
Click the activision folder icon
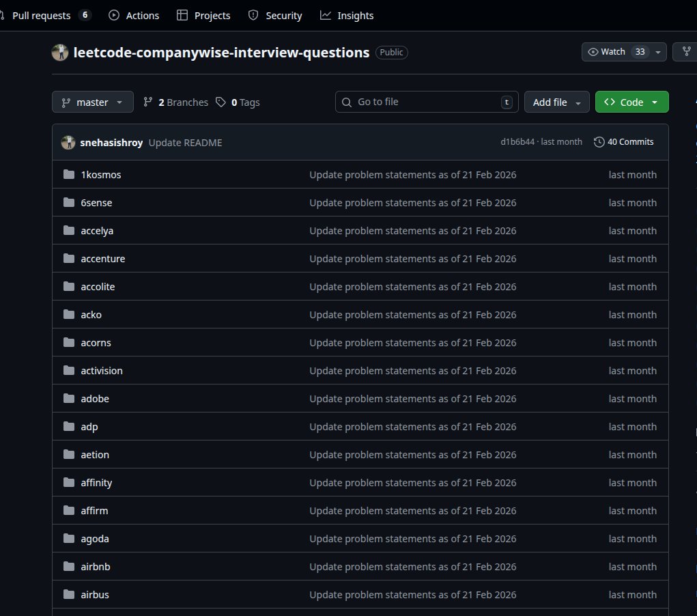(69, 371)
